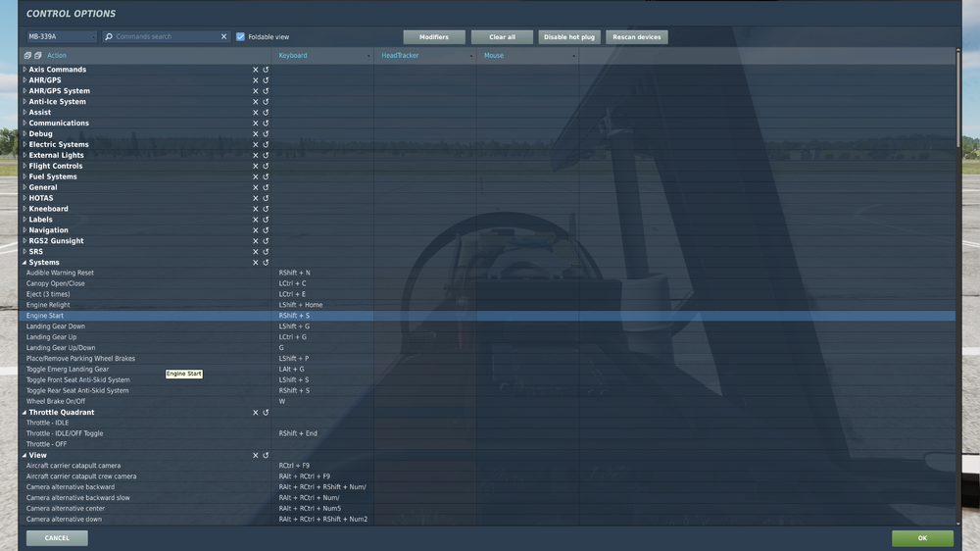Confirm settings with OK button

tap(922, 538)
